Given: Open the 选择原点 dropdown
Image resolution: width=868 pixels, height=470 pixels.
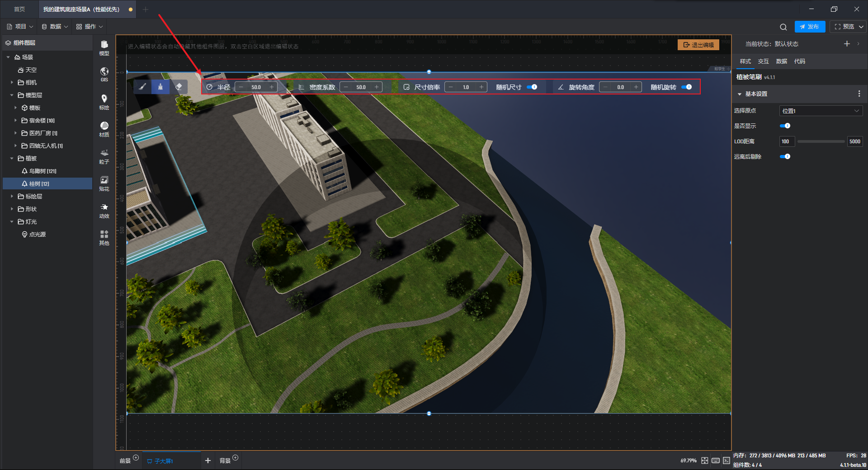Looking at the screenshot, I should click(821, 111).
